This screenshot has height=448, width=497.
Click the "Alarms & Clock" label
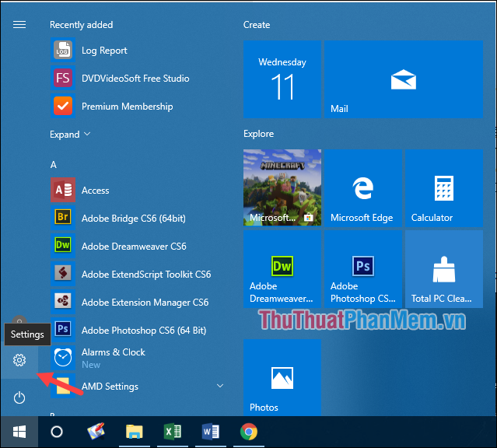point(113,352)
